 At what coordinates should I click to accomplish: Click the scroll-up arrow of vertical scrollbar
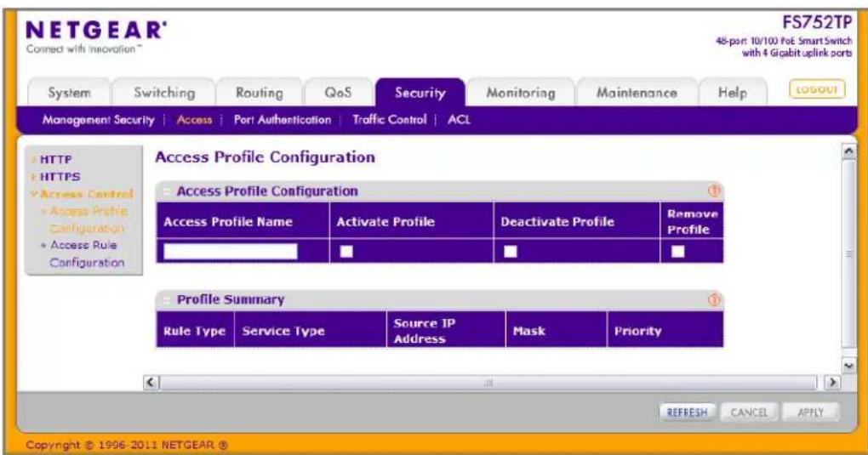pyautogui.click(x=848, y=151)
